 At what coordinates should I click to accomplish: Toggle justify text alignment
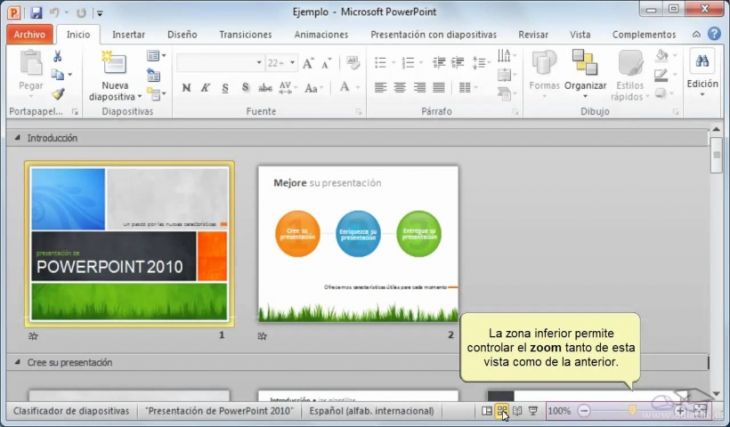coord(439,88)
